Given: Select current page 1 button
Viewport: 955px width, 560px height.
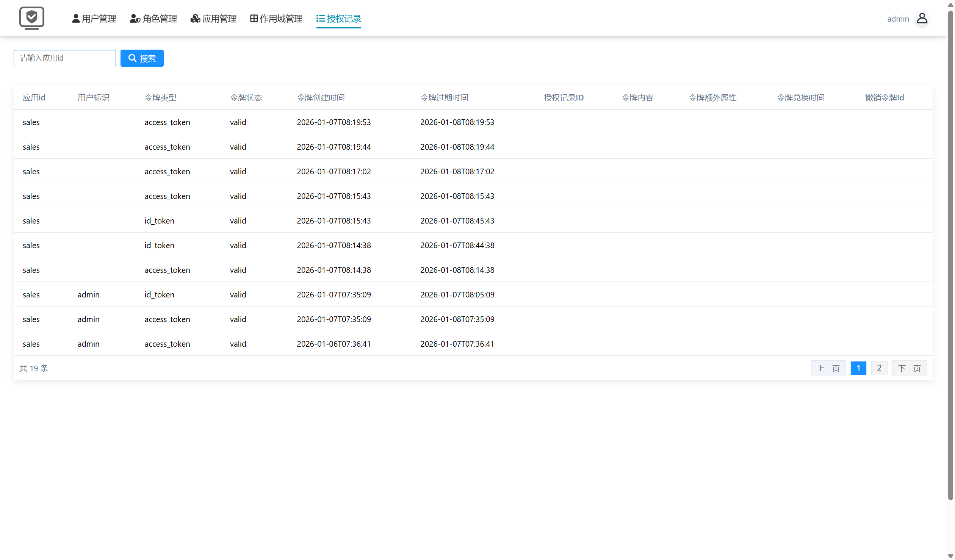Looking at the screenshot, I should [x=858, y=368].
